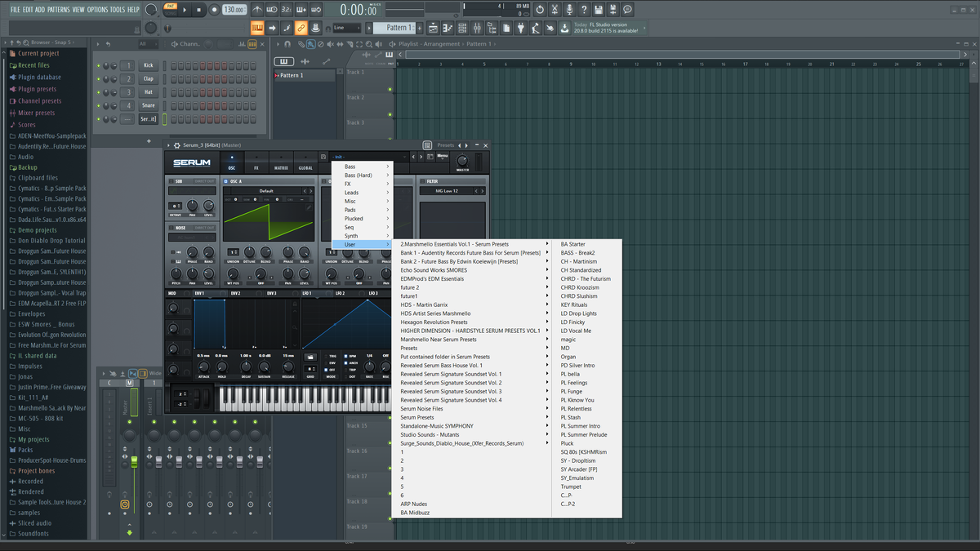
Task: Go to Serum's next preset arrow
Action: (x=421, y=157)
